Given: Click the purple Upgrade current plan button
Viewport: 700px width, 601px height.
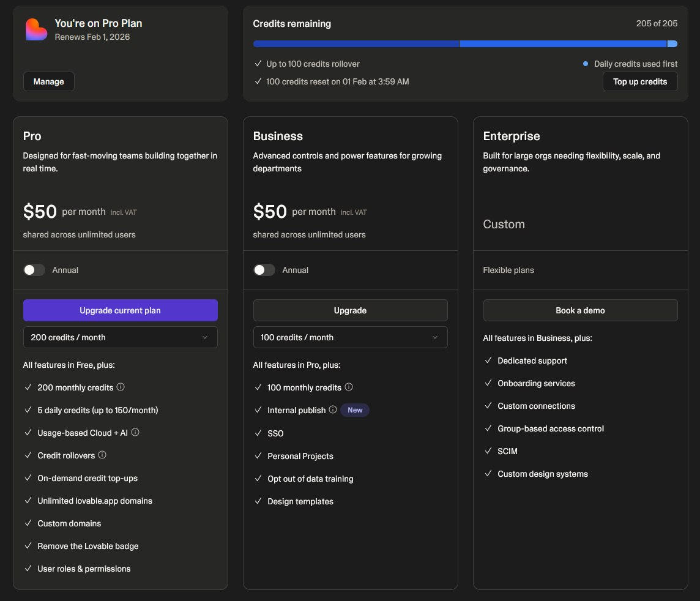Looking at the screenshot, I should coord(120,310).
